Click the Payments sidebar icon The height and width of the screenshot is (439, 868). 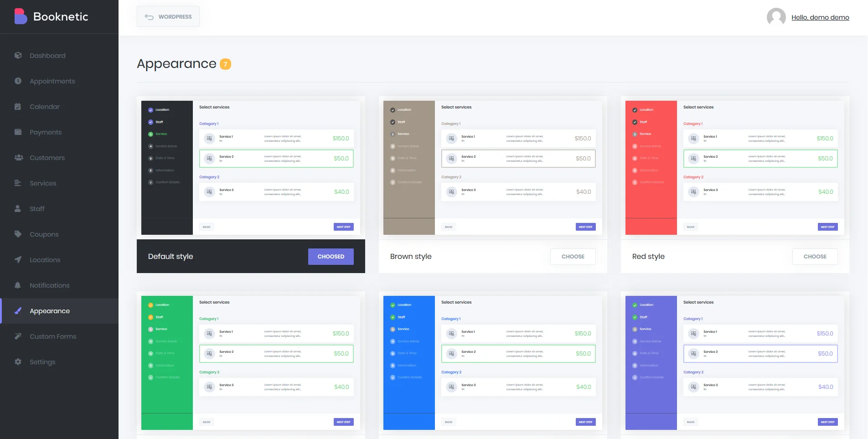point(18,132)
